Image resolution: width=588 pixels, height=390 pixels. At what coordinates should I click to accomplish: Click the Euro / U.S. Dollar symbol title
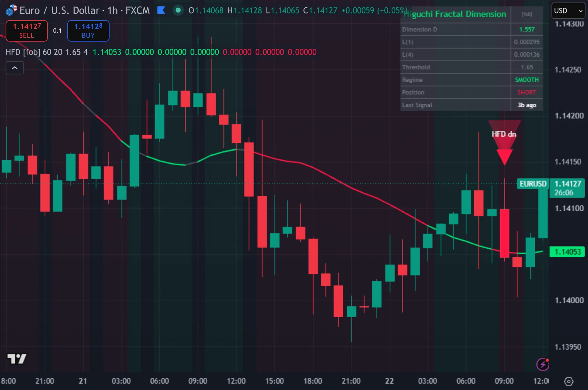coord(59,10)
